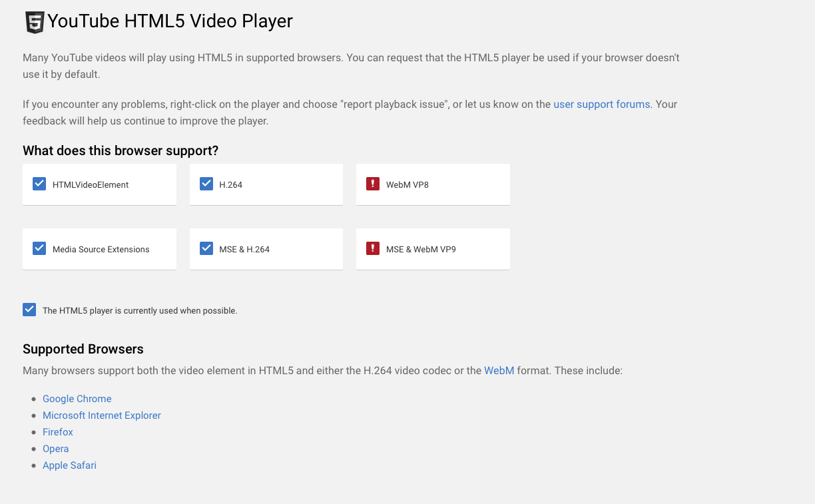This screenshot has height=504, width=815.
Task: Open the user support forums link
Action: pyautogui.click(x=602, y=105)
